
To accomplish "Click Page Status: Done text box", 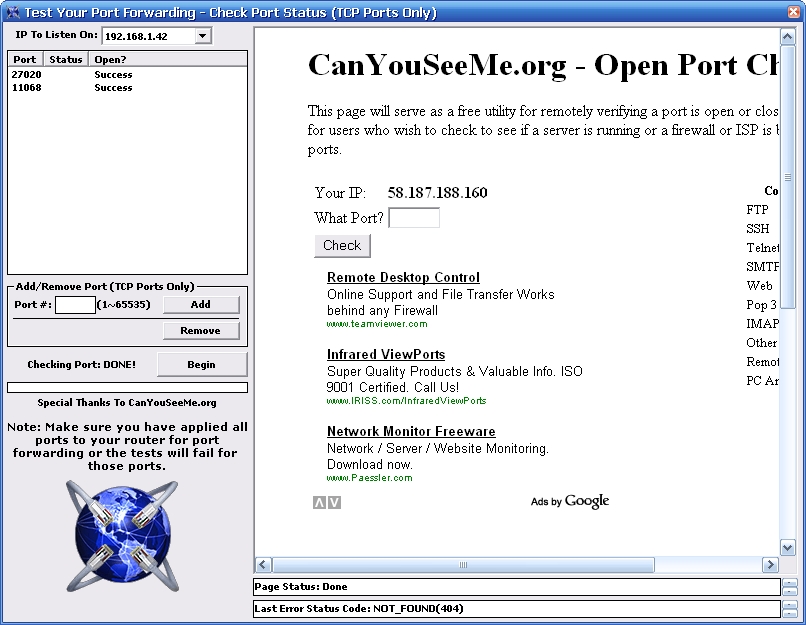I will pyautogui.click(x=517, y=586).
